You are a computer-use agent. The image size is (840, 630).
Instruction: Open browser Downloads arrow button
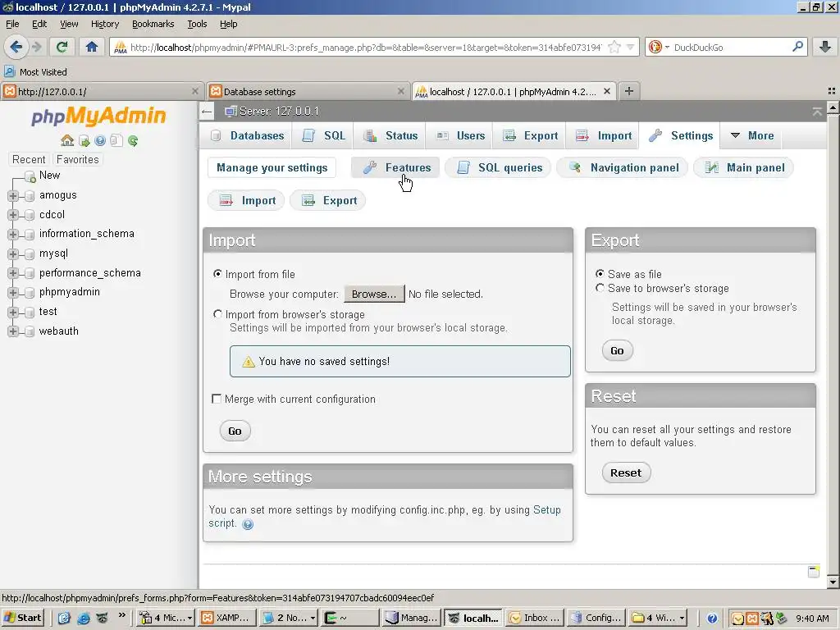coord(825,47)
